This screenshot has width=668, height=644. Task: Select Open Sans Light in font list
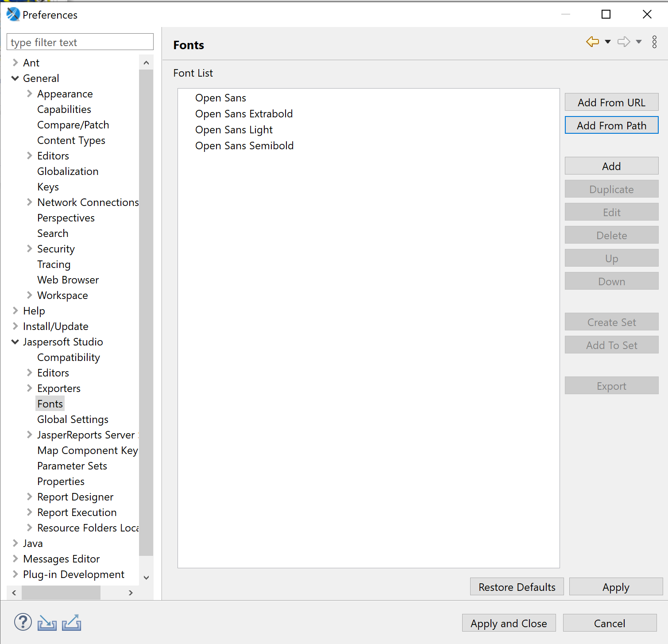point(234,130)
